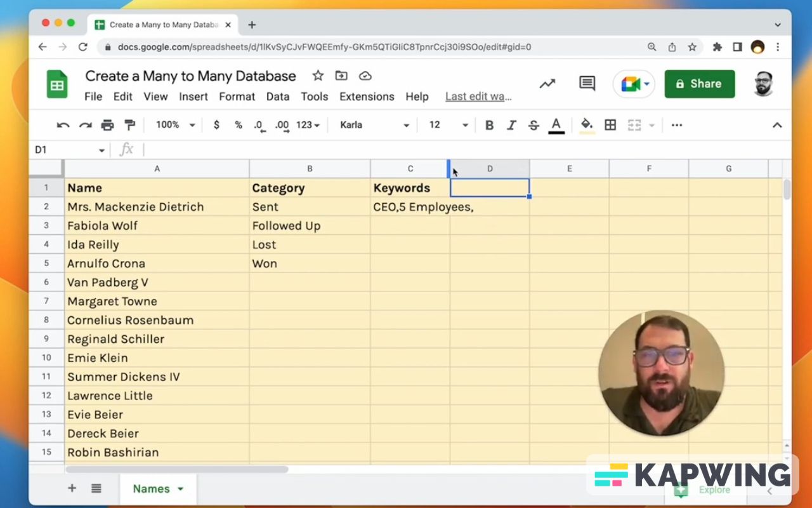Check the cloud document status icon

click(365, 76)
